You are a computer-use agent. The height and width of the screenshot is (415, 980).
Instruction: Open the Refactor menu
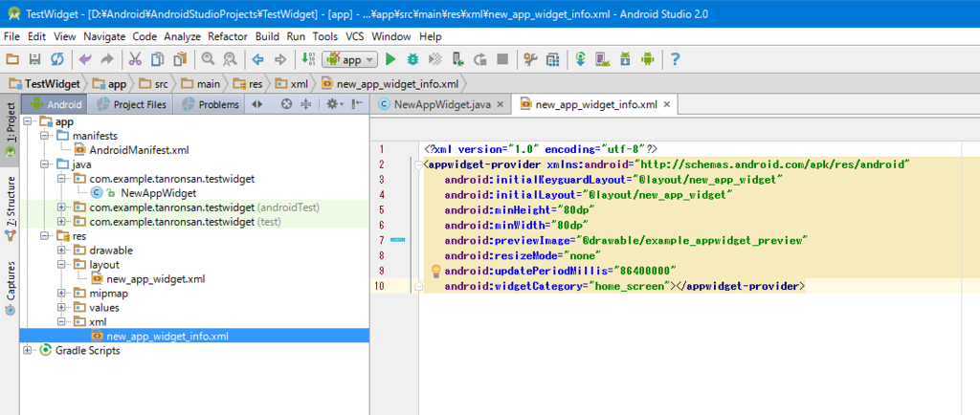coord(228,36)
